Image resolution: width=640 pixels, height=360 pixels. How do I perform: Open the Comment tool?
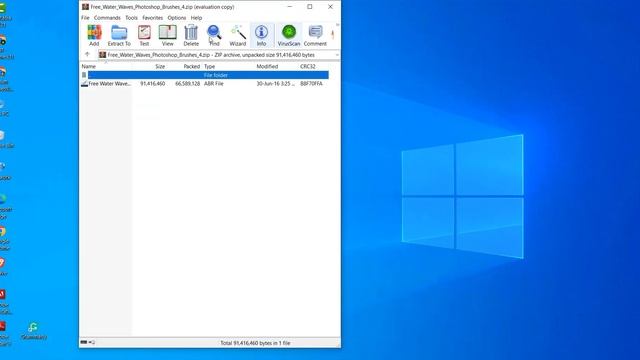315,35
